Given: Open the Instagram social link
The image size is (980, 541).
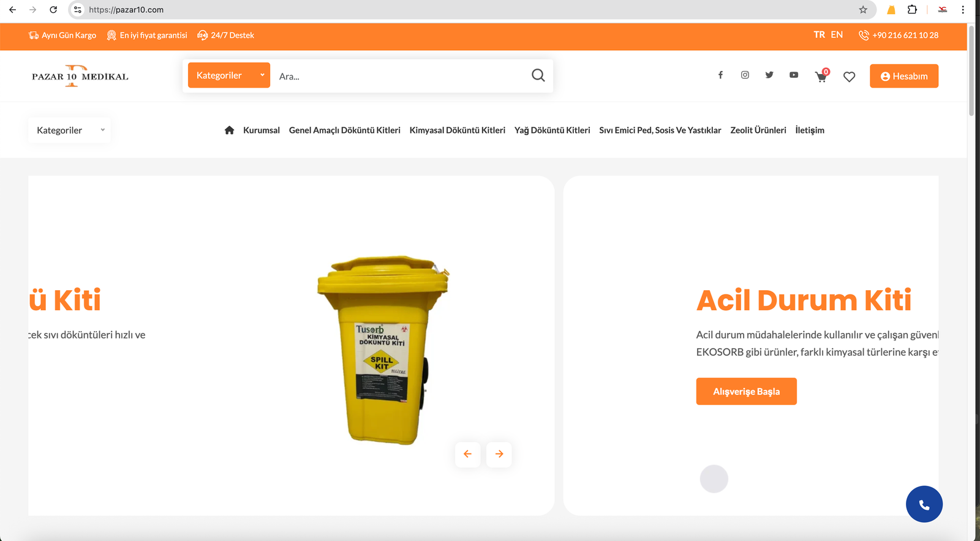Looking at the screenshot, I should (x=745, y=75).
